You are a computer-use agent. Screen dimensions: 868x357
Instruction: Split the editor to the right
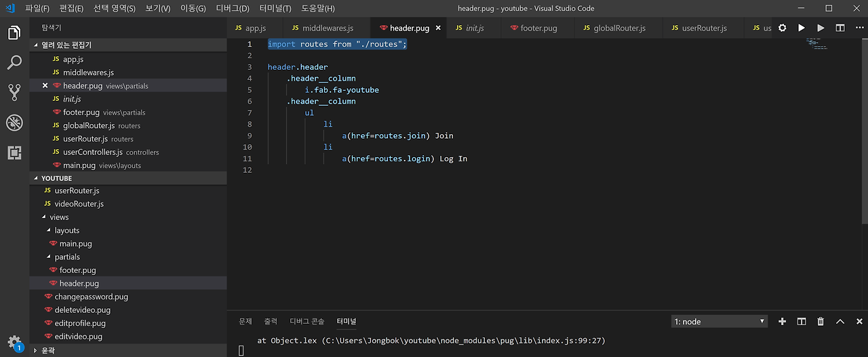coord(840,28)
